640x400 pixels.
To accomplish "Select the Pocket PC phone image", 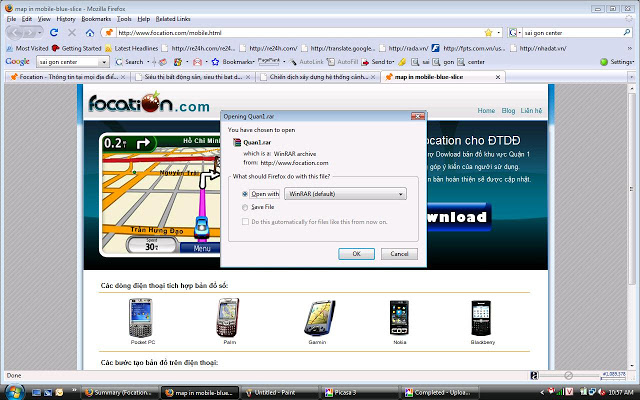I will point(141,318).
